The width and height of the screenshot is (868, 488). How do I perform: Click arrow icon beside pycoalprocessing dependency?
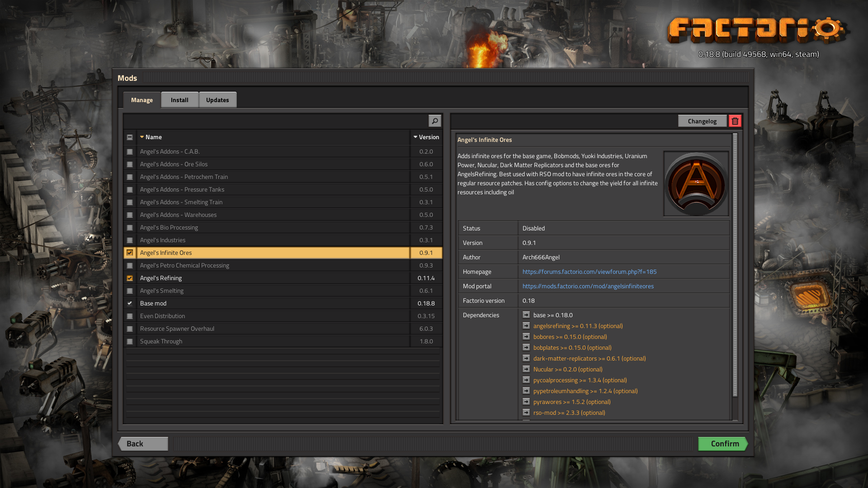[526, 380]
